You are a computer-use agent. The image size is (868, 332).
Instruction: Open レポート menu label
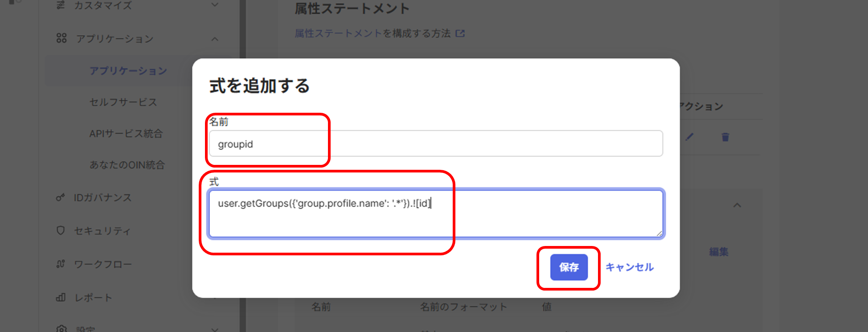click(x=93, y=298)
